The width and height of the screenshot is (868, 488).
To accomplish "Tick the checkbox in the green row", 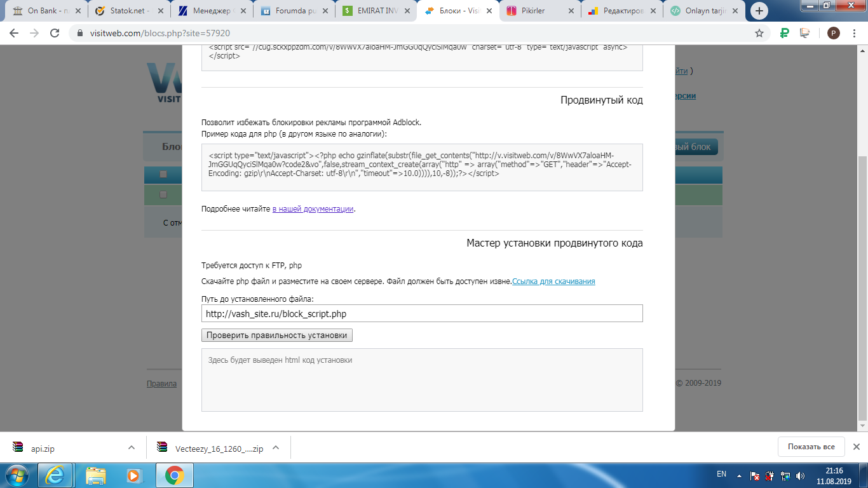I will (x=163, y=194).
